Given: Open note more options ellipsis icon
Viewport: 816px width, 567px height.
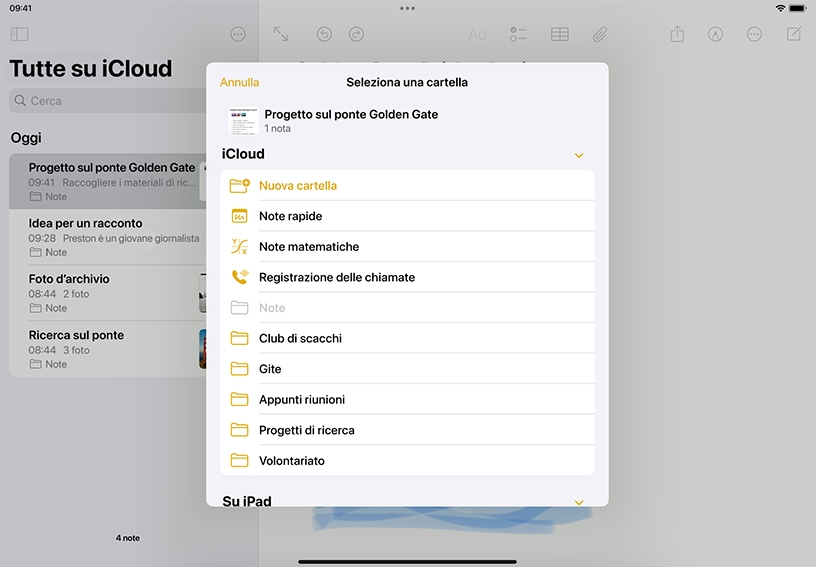Looking at the screenshot, I should coord(754,34).
